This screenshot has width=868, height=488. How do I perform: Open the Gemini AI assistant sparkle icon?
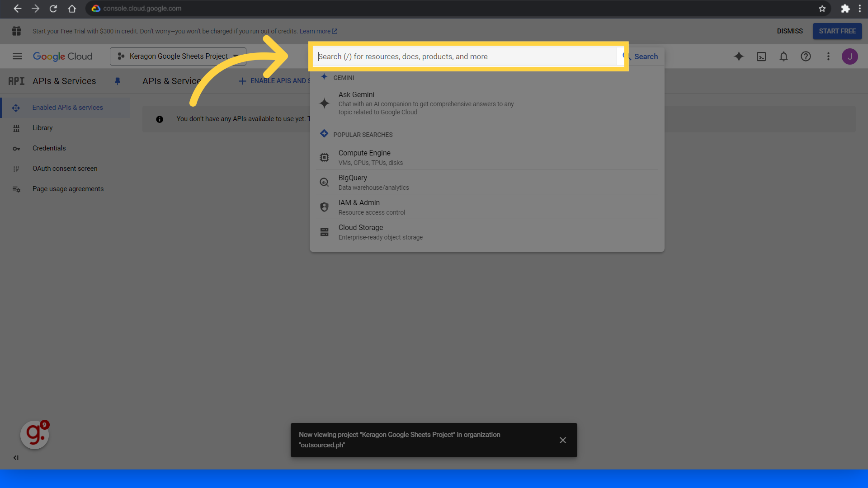739,56
